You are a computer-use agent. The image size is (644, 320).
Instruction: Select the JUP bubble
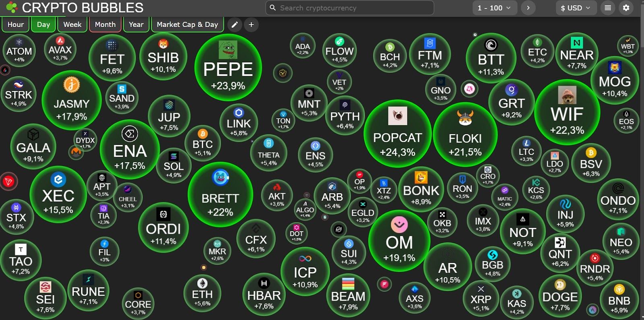point(169,116)
